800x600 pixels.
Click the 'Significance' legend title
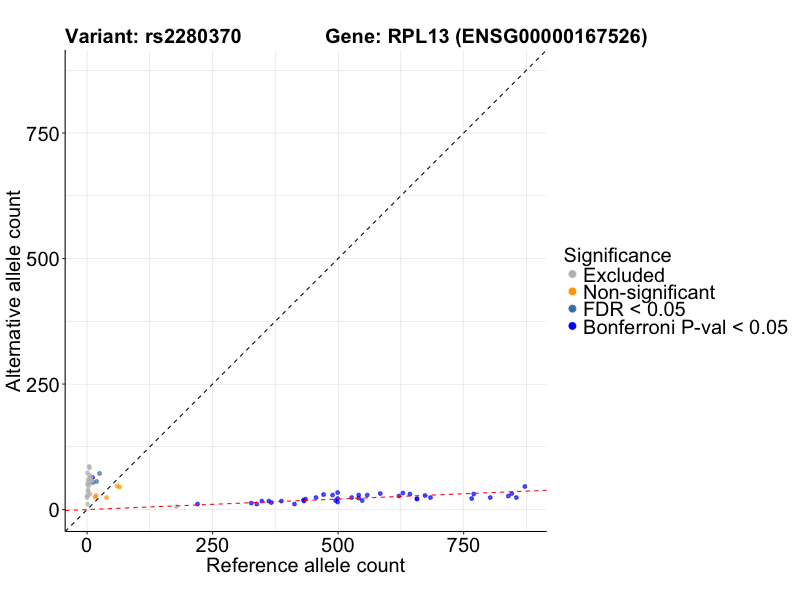pyautogui.click(x=617, y=255)
